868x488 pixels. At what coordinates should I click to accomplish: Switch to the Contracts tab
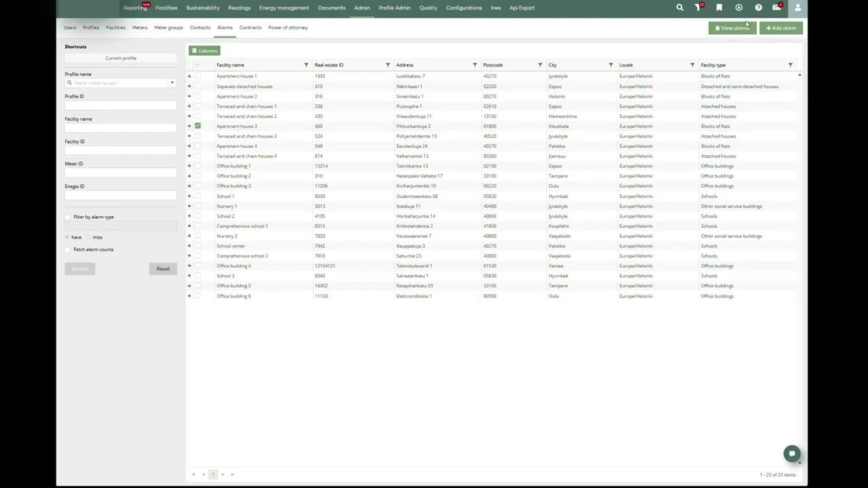pyautogui.click(x=250, y=28)
